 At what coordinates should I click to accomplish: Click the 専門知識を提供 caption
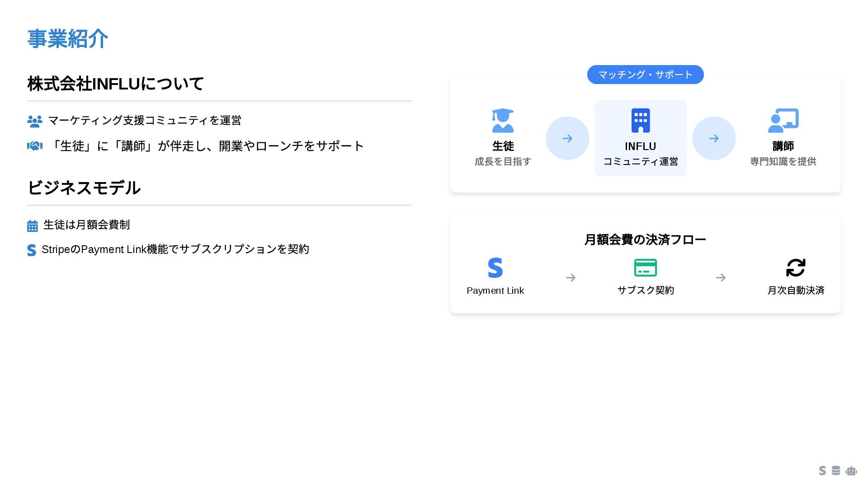click(x=783, y=162)
